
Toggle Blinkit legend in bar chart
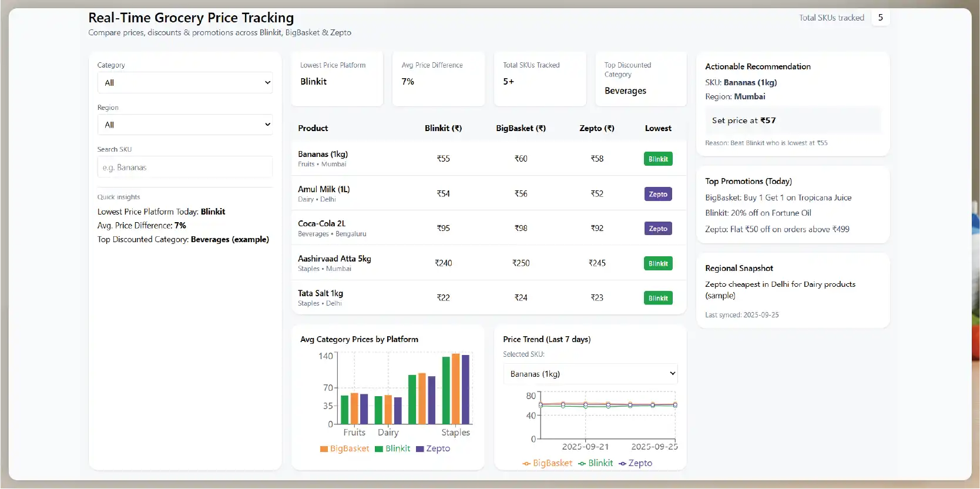point(392,448)
